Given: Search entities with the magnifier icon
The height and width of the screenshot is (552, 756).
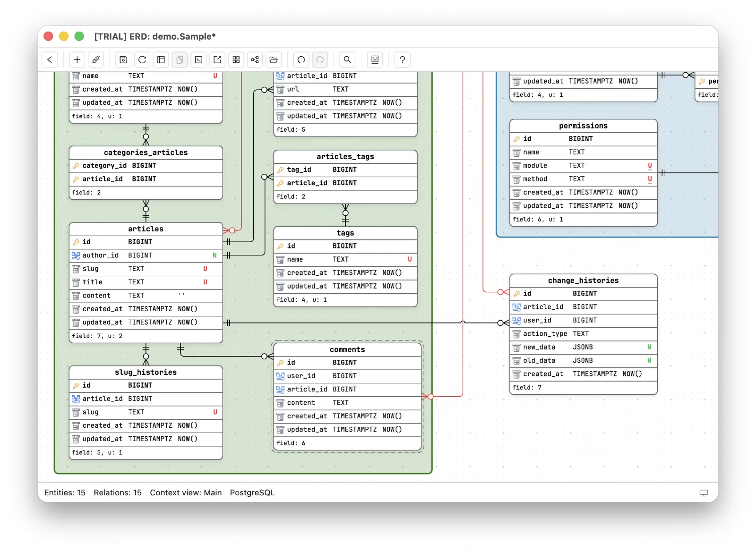Looking at the screenshot, I should (x=347, y=59).
